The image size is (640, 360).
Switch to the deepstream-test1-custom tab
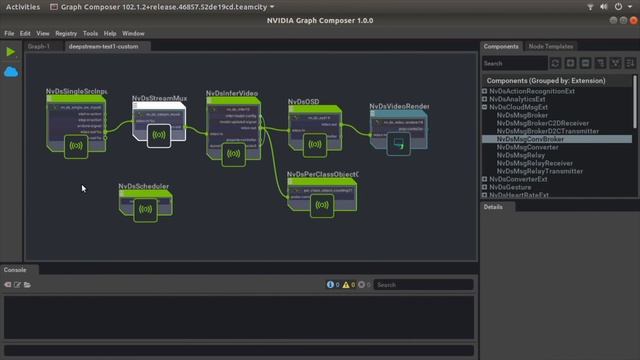pos(107,47)
